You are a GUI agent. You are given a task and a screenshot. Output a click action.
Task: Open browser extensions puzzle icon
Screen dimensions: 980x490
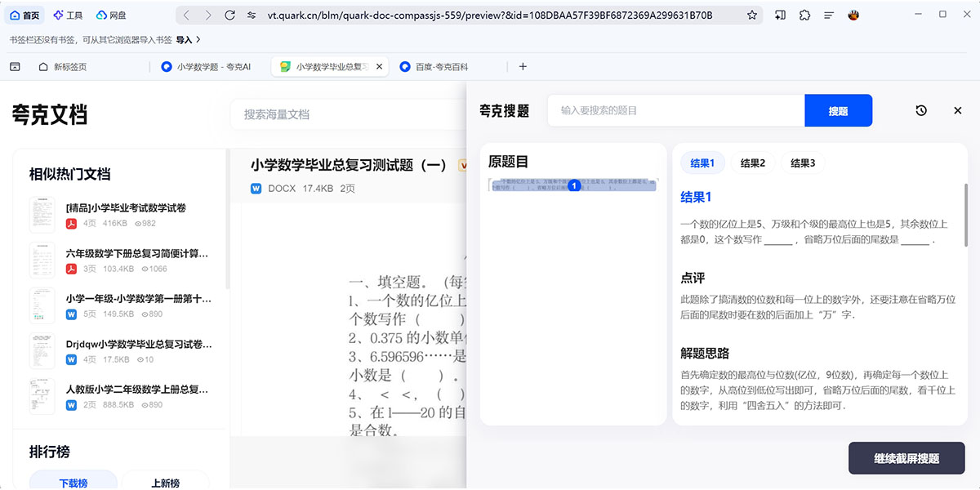pyautogui.click(x=805, y=15)
